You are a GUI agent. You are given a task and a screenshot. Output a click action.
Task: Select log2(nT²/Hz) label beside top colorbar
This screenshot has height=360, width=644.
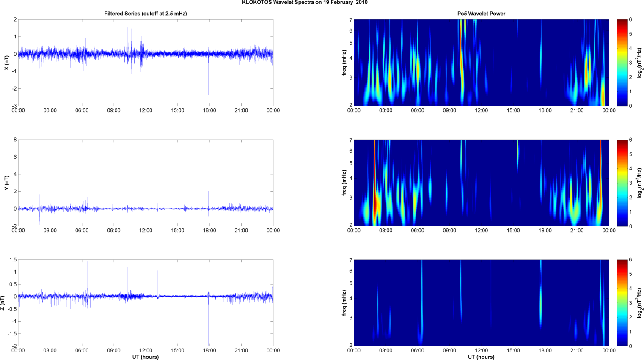pos(641,63)
